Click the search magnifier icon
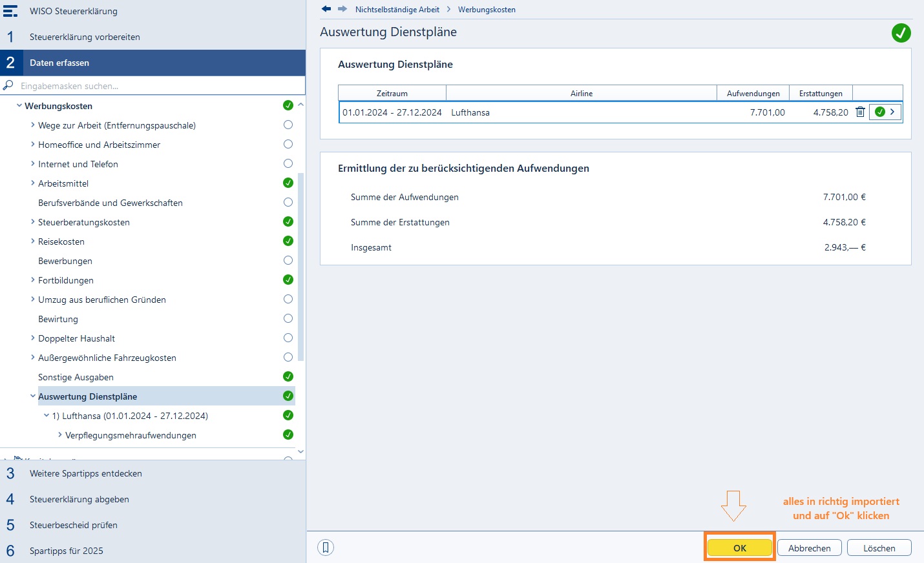Screen dimensions: 924x563 point(8,85)
